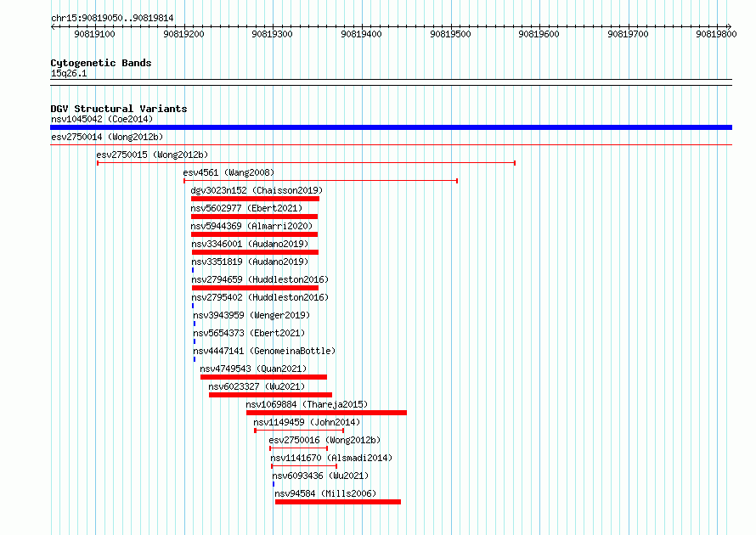This screenshot has width=756, height=535.
Task: Select the esv2750015 (Wong2012b) label
Action: tap(152, 155)
